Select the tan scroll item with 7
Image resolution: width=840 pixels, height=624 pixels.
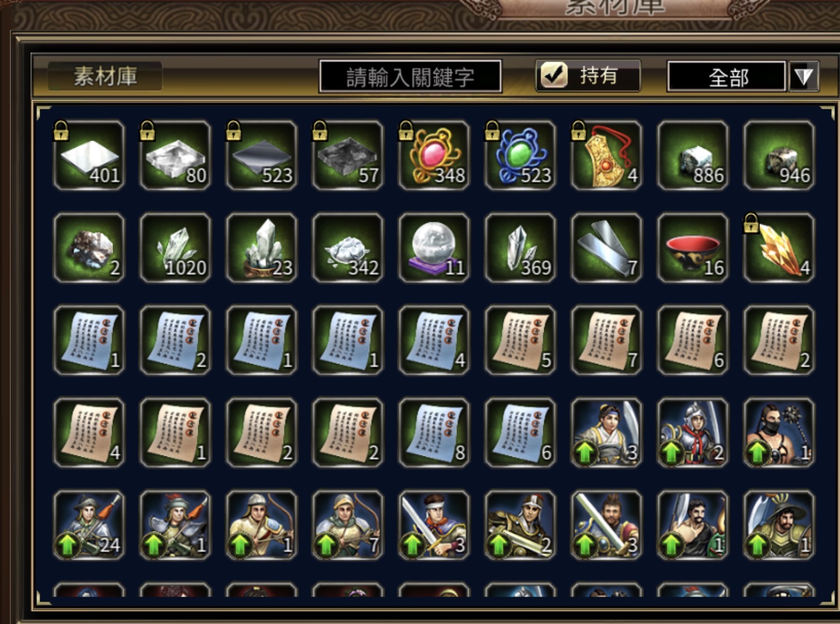[x=606, y=340]
